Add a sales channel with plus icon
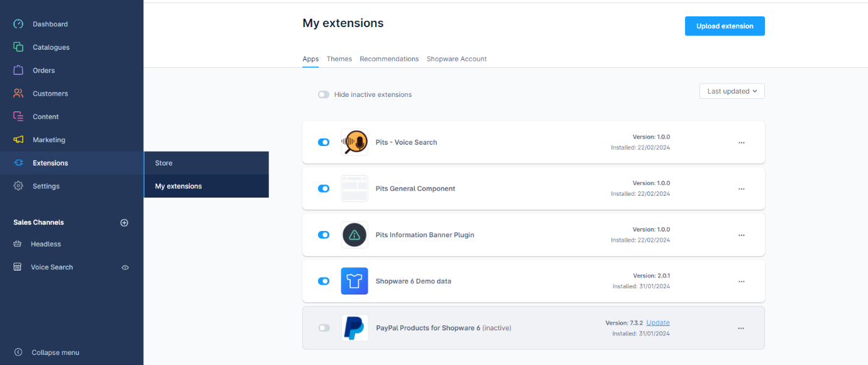This screenshot has width=868, height=365. (x=124, y=223)
